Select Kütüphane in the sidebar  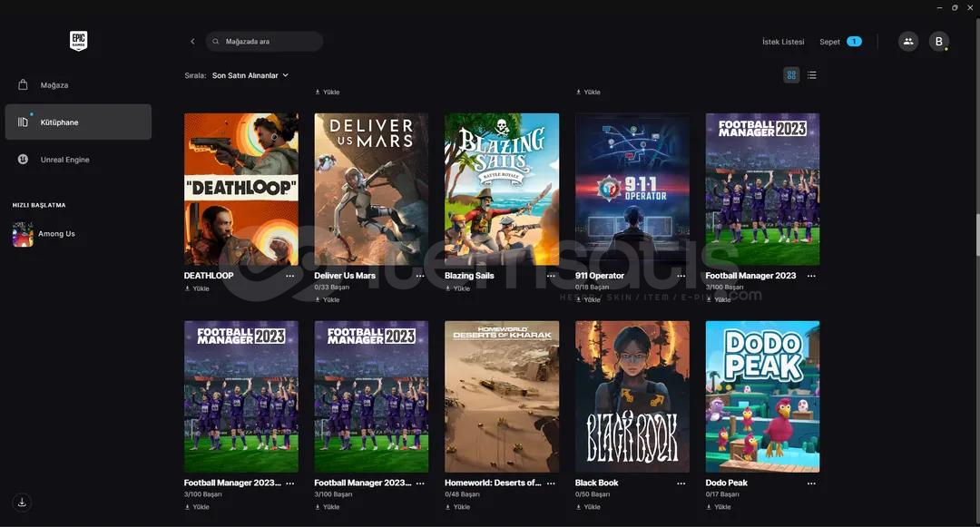click(x=78, y=122)
